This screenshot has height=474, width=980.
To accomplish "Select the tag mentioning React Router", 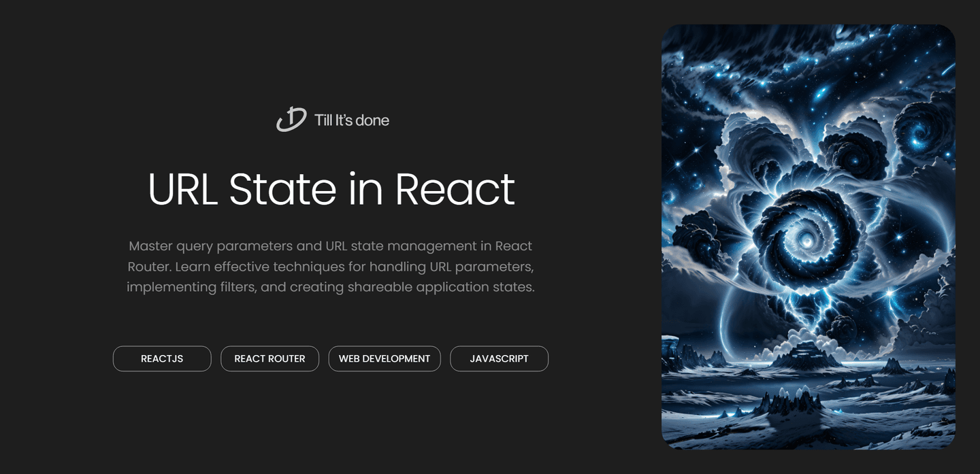I will tap(269, 358).
